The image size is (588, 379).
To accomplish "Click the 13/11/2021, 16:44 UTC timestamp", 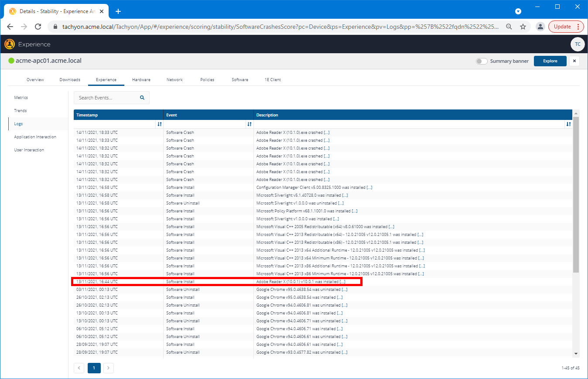I will click(x=97, y=282).
